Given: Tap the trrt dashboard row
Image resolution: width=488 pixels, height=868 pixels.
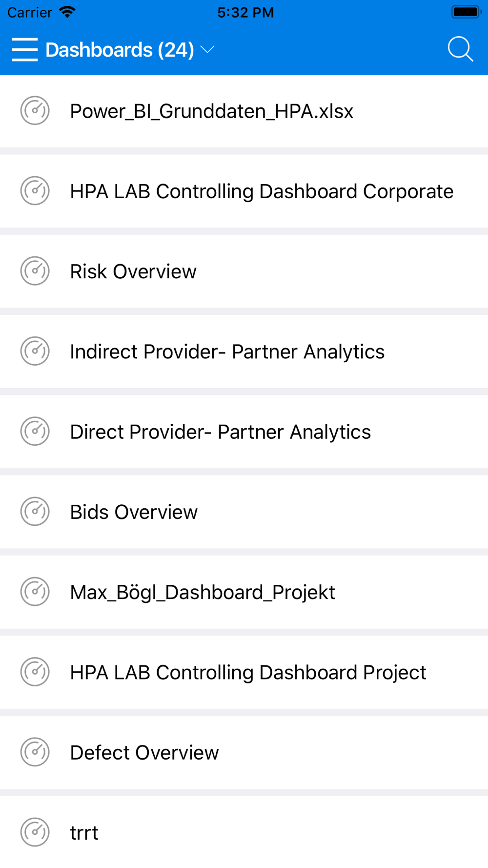Looking at the screenshot, I should (x=84, y=832).
